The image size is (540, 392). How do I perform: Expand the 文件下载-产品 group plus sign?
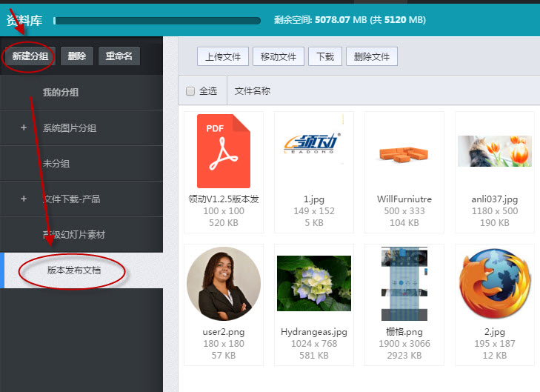pyautogui.click(x=24, y=199)
